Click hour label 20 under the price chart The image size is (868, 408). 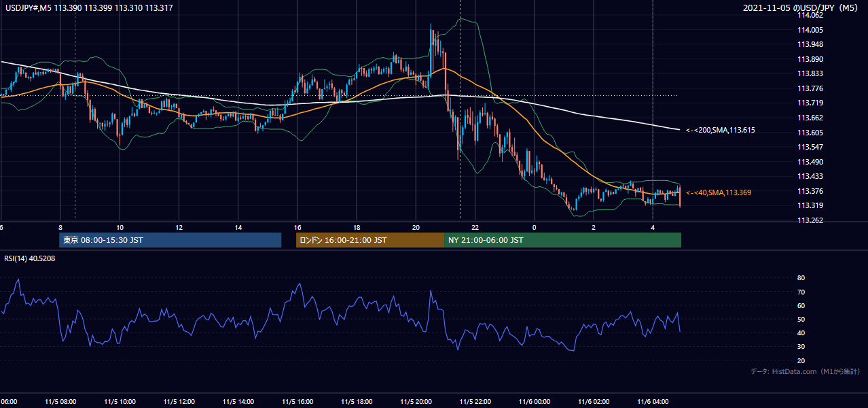coord(416,227)
